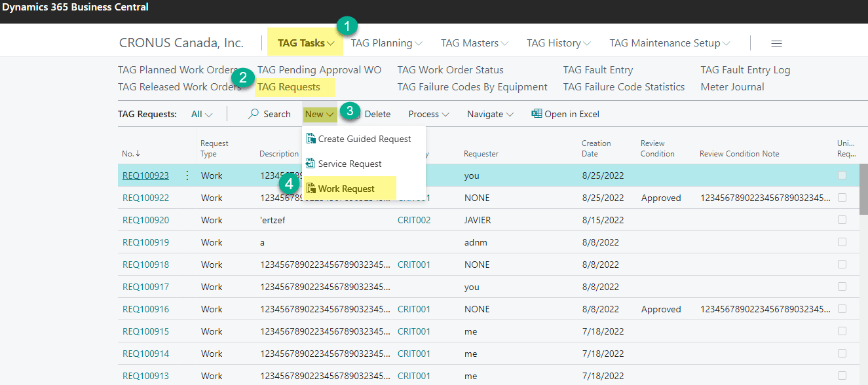This screenshot has width=868, height=385.
Task: Click the Creation Date column header
Action: point(596,149)
